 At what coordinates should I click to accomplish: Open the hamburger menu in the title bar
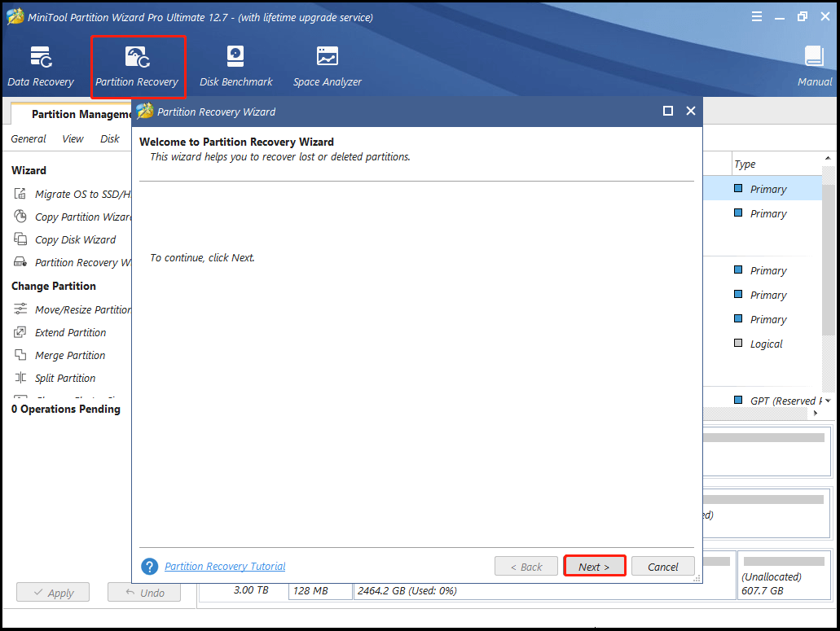(x=756, y=16)
